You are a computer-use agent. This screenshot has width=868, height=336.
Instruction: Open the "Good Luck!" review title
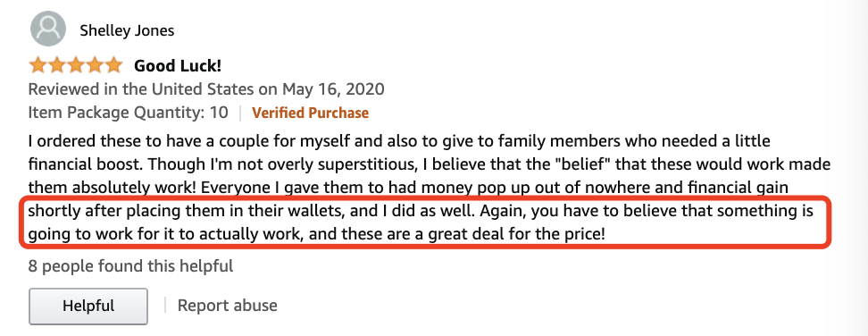click(x=178, y=66)
